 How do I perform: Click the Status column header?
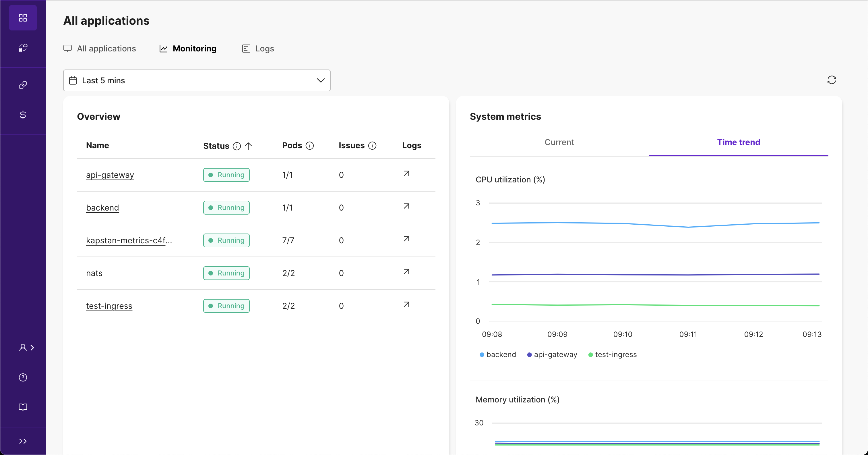pyautogui.click(x=216, y=146)
